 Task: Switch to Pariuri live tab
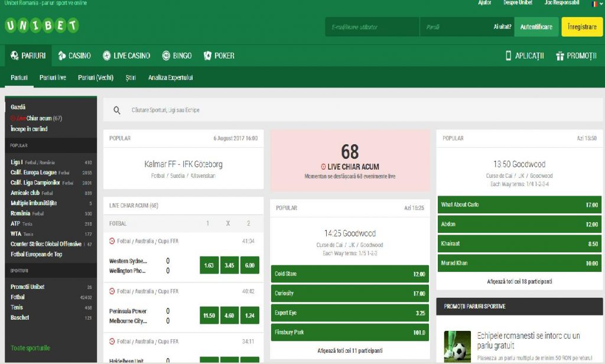[53, 77]
